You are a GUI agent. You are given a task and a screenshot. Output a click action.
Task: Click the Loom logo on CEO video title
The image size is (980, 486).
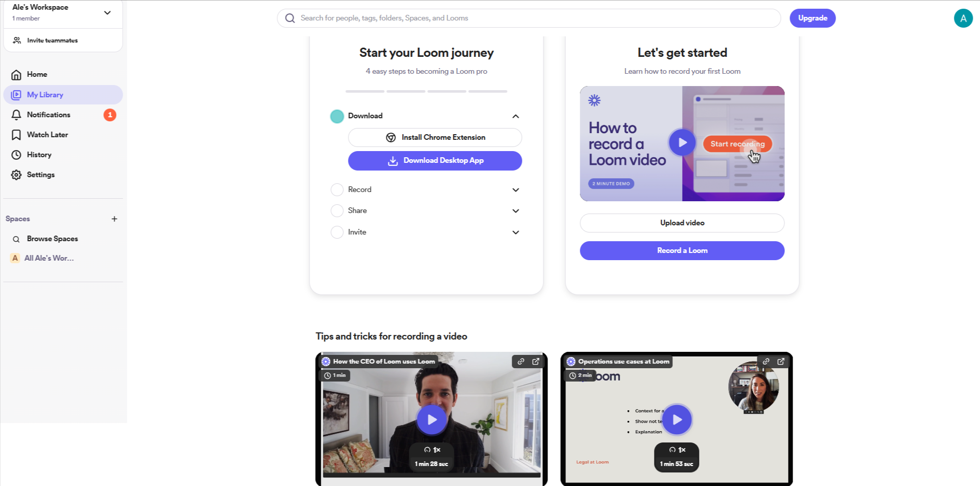[x=326, y=362]
